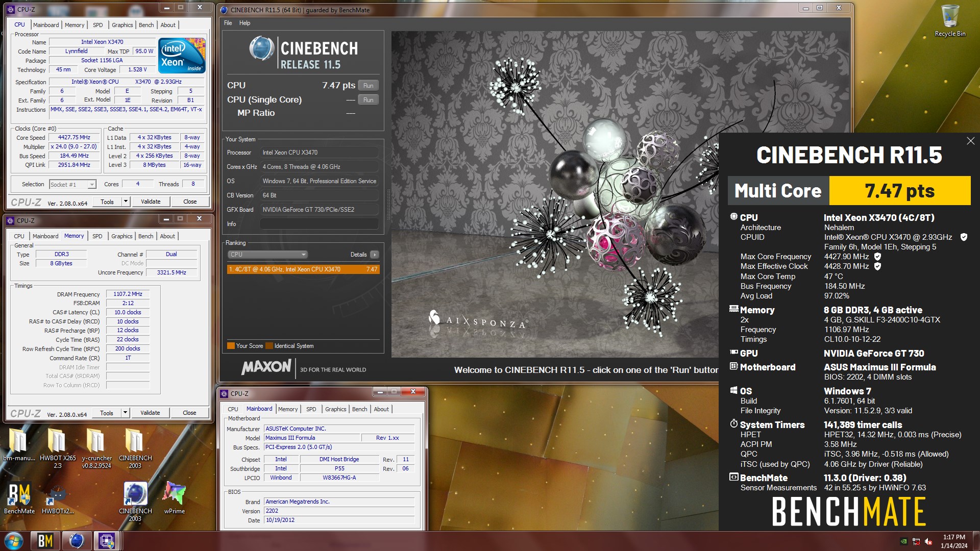Open CPU tab in CPU-Z Mainboard window

(233, 409)
